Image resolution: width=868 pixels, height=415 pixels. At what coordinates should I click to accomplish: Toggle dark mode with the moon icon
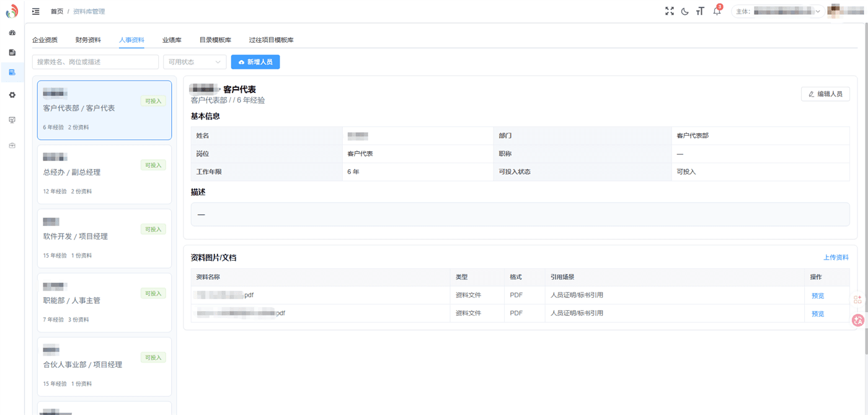click(x=684, y=11)
